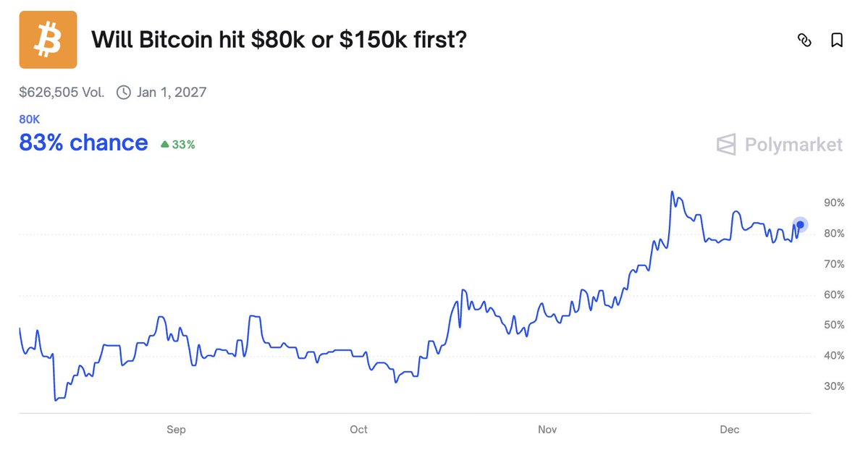Click the orange Bitcoin logo icon
The image size is (868, 450).
(48, 41)
